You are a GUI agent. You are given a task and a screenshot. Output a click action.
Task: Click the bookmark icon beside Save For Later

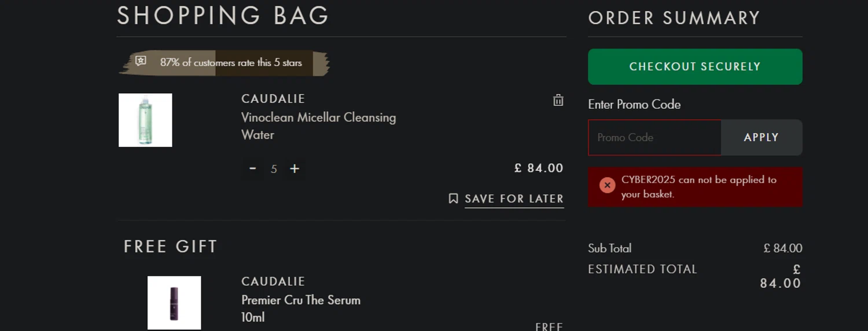tap(453, 198)
